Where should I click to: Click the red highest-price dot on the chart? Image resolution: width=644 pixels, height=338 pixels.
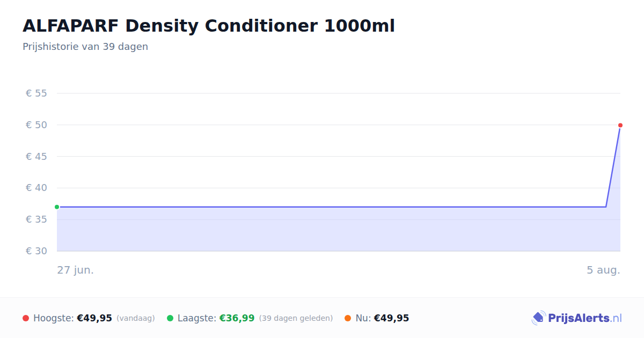tap(620, 125)
